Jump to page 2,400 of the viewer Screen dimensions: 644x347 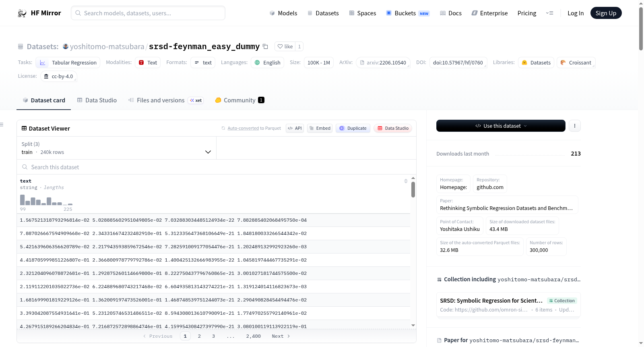(x=254, y=336)
